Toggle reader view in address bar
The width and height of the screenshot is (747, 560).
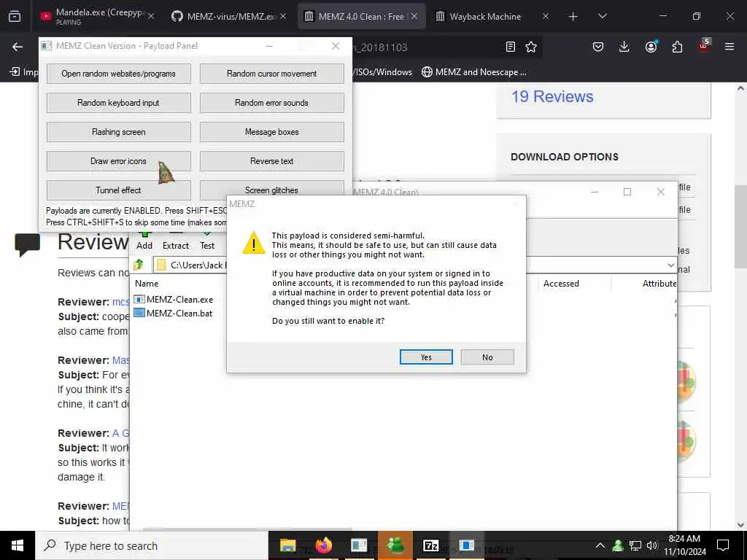click(510, 47)
